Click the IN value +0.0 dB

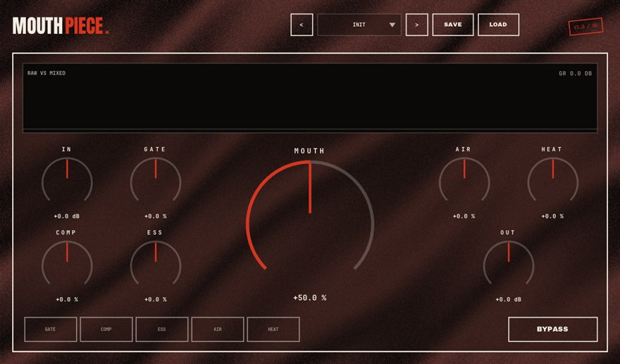(66, 216)
